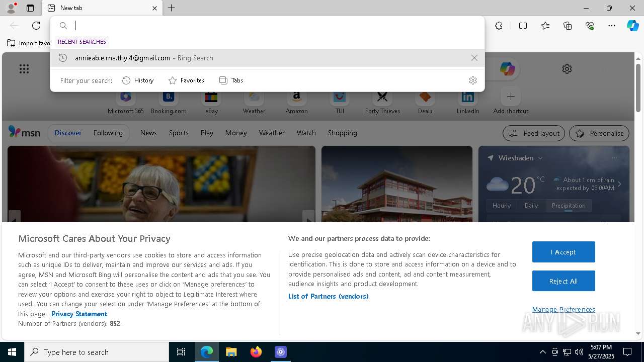Open Watch section in MSN
The height and width of the screenshot is (362, 644).
(x=306, y=133)
